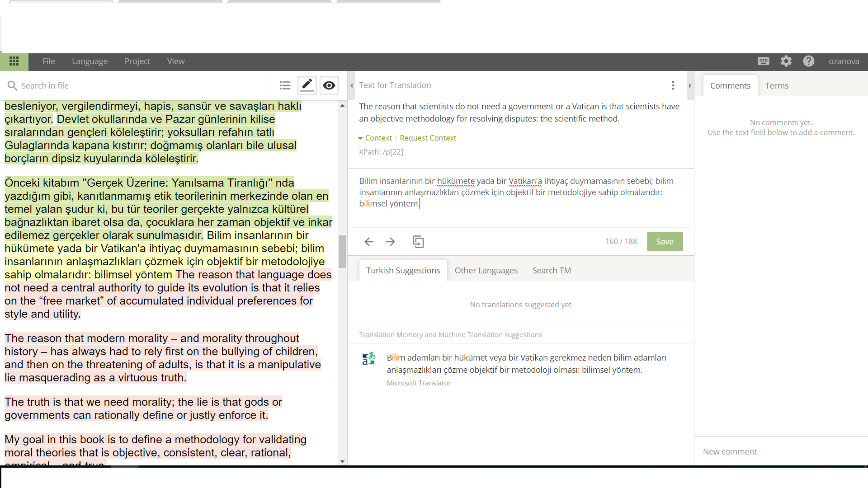Go to next string arrow

(x=391, y=242)
